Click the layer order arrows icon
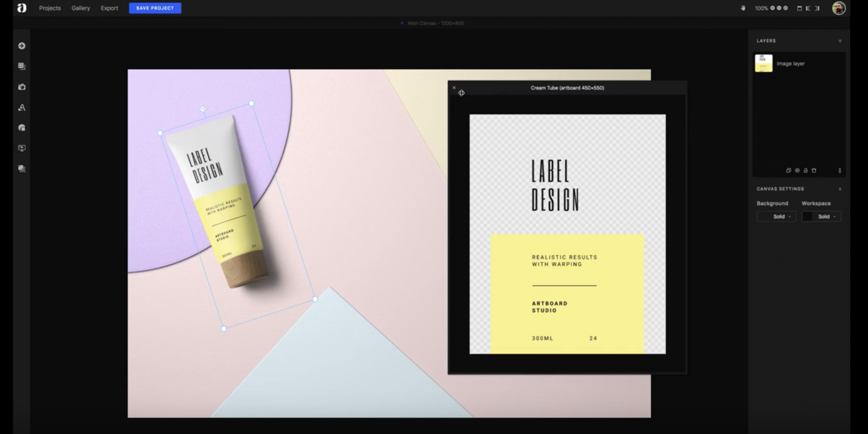 [x=840, y=170]
